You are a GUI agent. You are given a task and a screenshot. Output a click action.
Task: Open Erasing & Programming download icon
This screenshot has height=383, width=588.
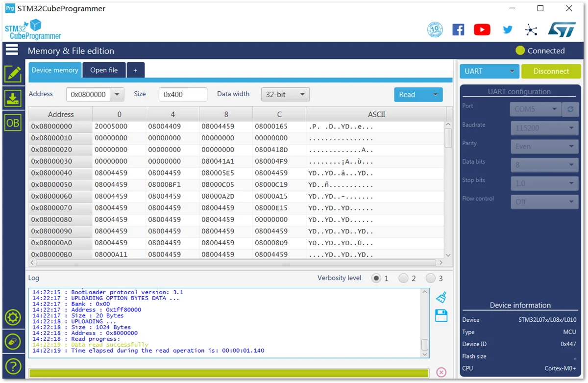[x=13, y=98]
